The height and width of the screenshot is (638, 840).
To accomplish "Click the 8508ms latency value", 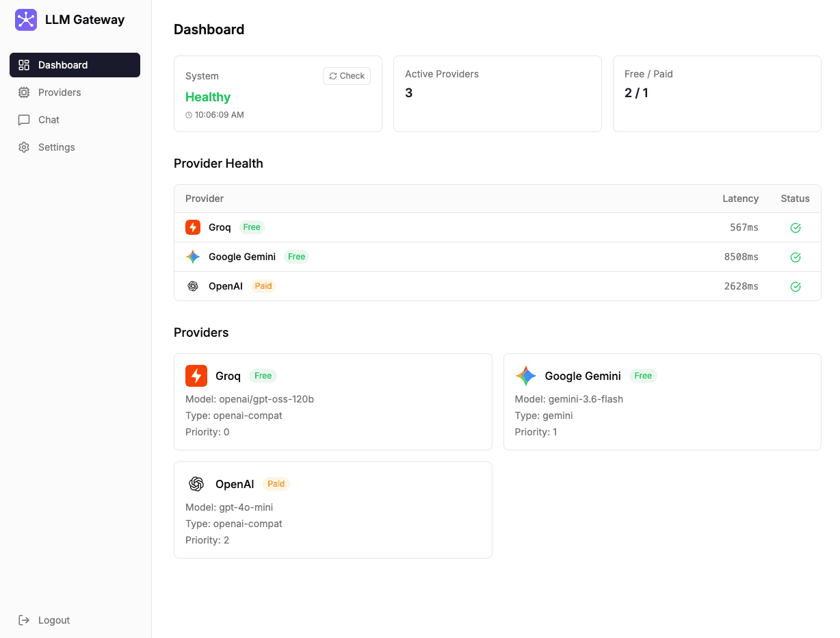I will coord(741,257).
